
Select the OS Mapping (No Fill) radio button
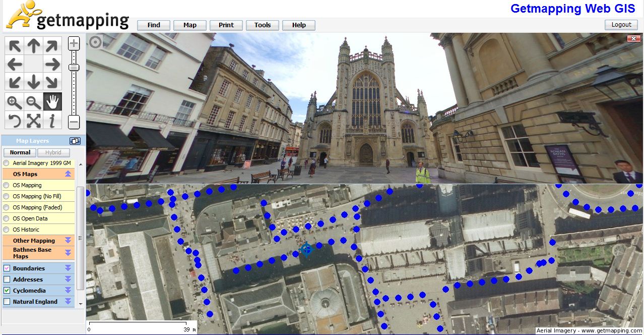(6, 196)
